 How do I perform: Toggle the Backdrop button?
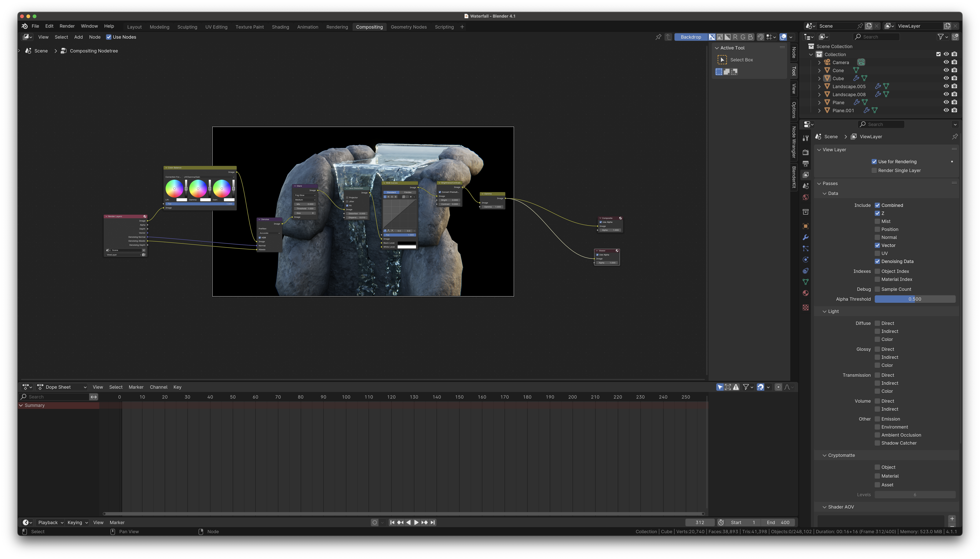691,37
